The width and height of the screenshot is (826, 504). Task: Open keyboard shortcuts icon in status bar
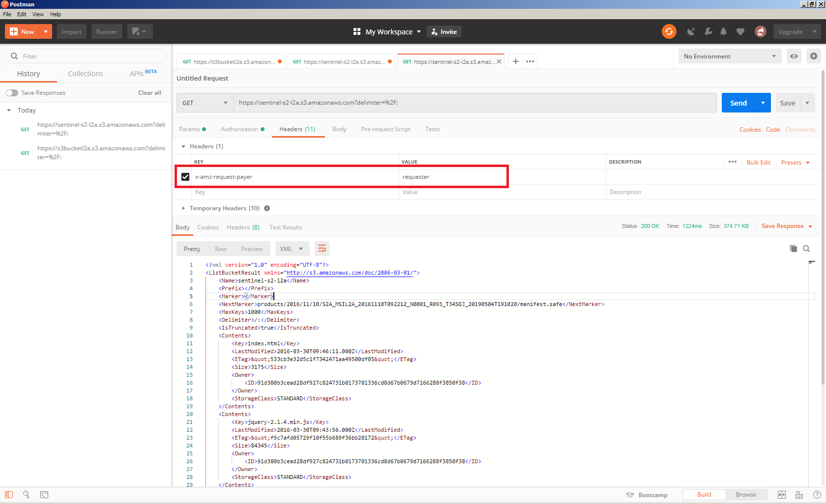tap(799, 495)
